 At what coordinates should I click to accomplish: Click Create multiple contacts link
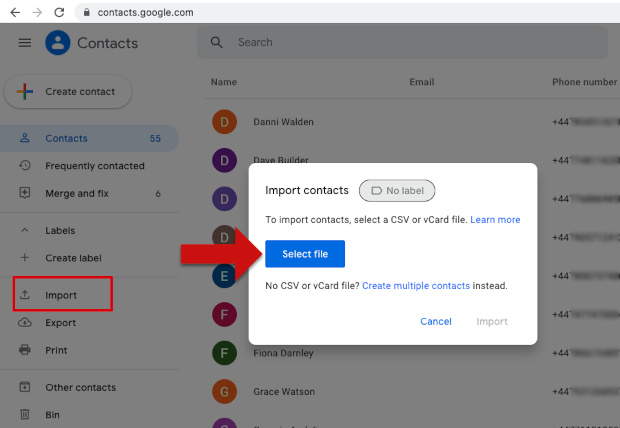click(x=415, y=286)
